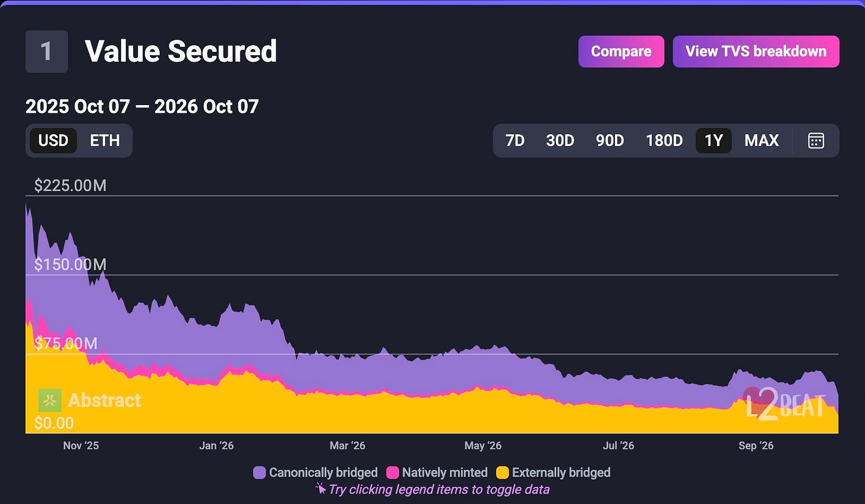Toggle Externally bridged legend label
This screenshot has height=504, width=865.
click(561, 473)
